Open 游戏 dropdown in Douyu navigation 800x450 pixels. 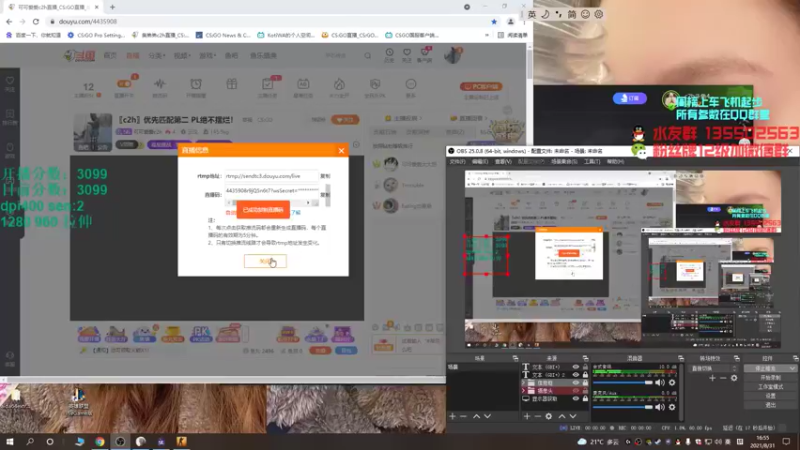click(207, 55)
